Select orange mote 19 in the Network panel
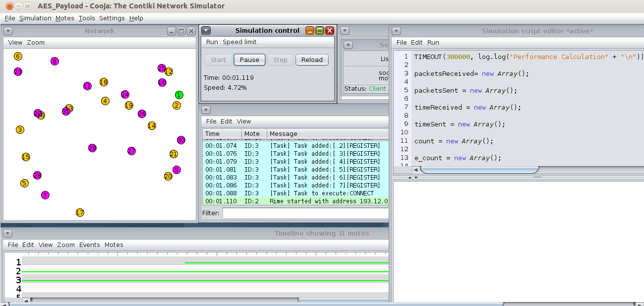644x306 pixels. pyautogui.click(x=129, y=105)
